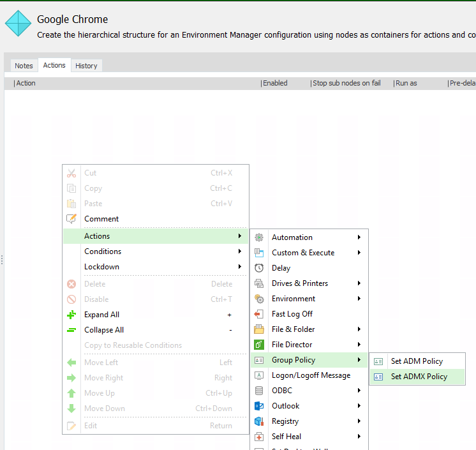
Task: Select Set ADMX Policy
Action: click(419, 377)
